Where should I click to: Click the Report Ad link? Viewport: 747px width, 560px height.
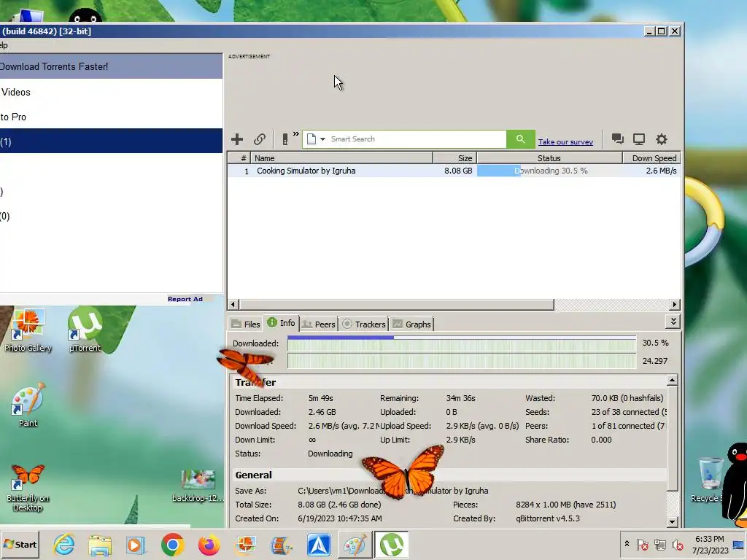pyautogui.click(x=185, y=299)
